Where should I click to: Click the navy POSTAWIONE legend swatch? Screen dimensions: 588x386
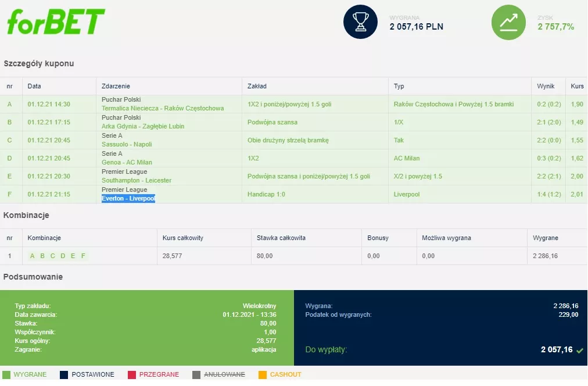click(x=64, y=374)
